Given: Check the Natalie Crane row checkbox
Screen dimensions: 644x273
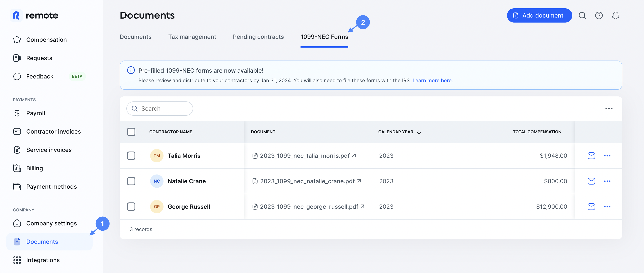Looking at the screenshot, I should tap(131, 181).
